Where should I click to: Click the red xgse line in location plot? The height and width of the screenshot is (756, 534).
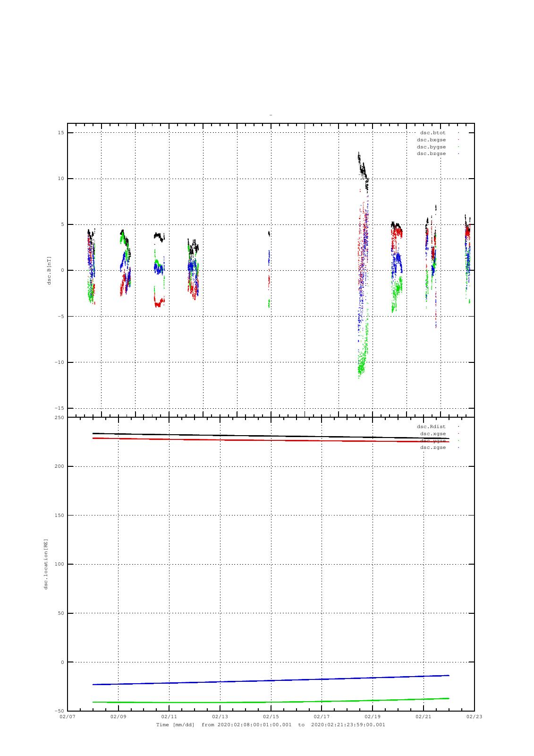271,440
